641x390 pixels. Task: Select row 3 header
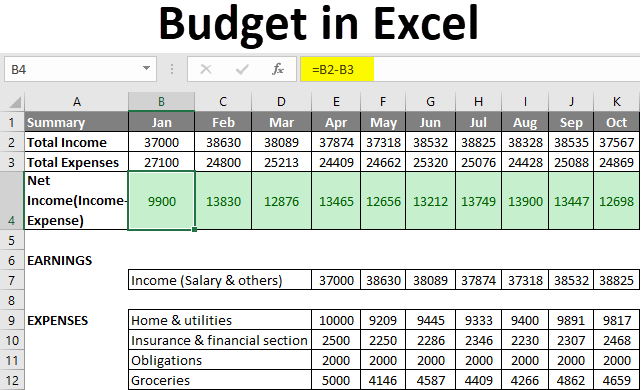coord(12,162)
